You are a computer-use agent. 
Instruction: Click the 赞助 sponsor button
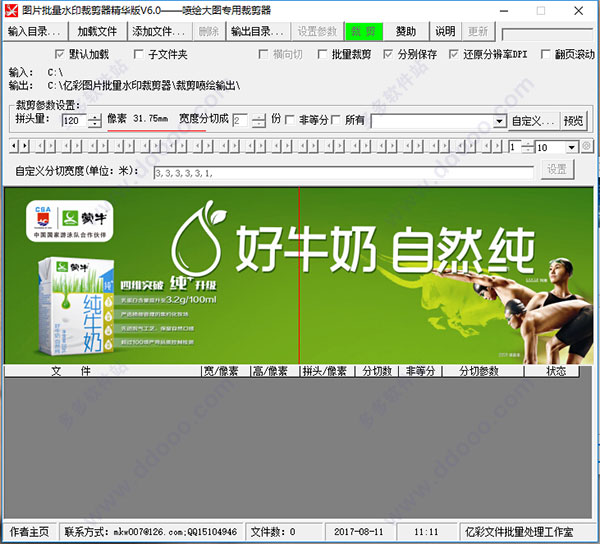(x=406, y=31)
